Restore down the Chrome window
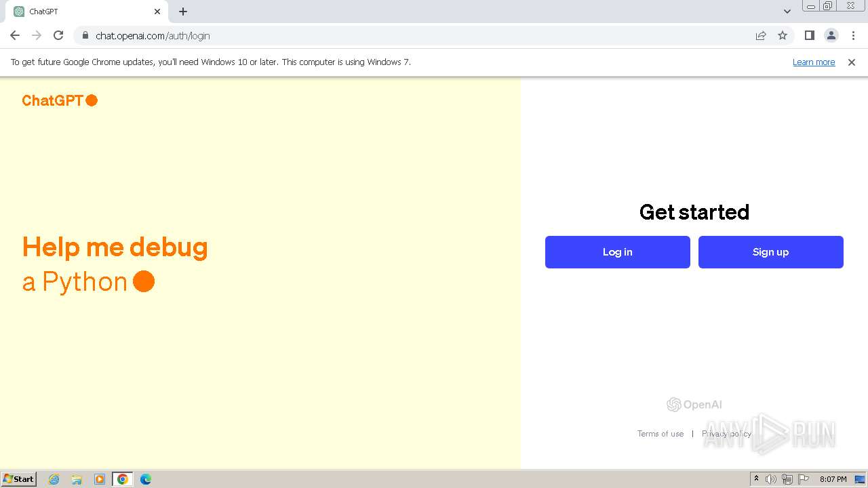This screenshot has height=488, width=868. tap(828, 6)
